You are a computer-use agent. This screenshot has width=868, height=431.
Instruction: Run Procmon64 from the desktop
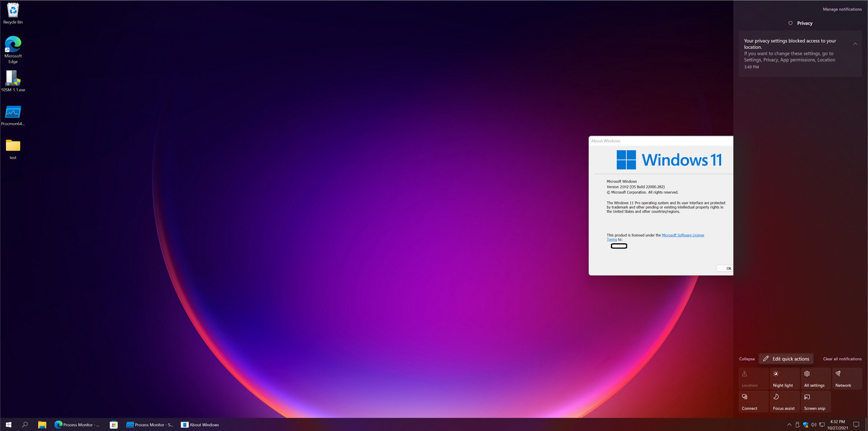(x=13, y=112)
